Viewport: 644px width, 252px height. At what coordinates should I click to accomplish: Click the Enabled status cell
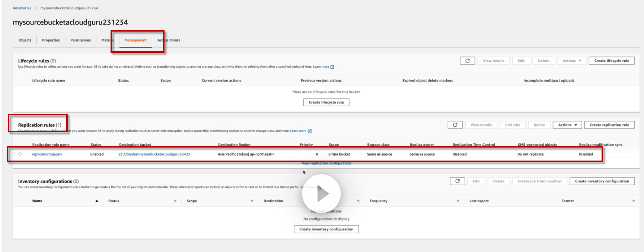pyautogui.click(x=97, y=154)
